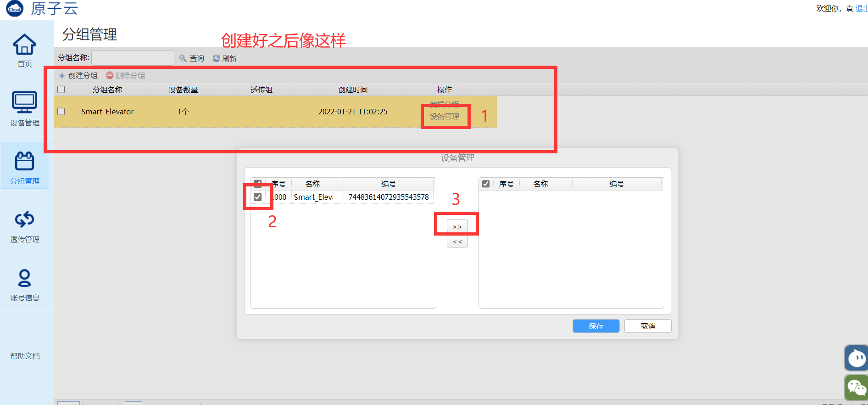Go to 首页 home icon

coord(24,45)
